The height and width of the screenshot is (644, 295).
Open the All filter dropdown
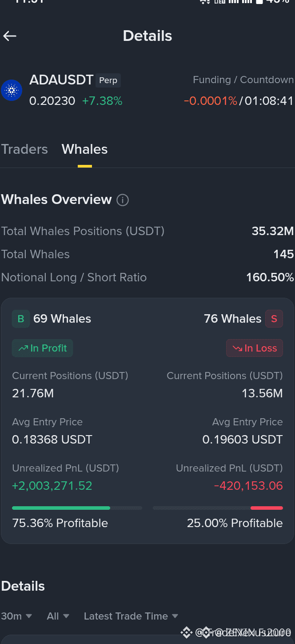(x=58, y=616)
